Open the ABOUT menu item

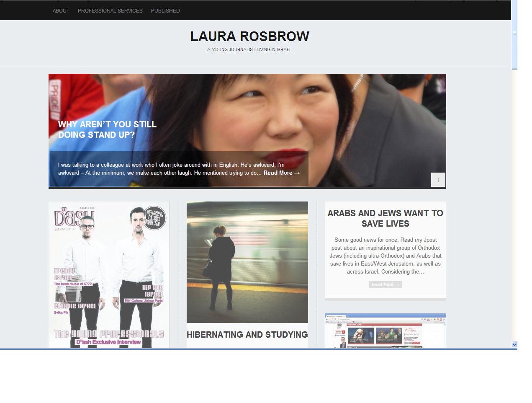coord(61,11)
